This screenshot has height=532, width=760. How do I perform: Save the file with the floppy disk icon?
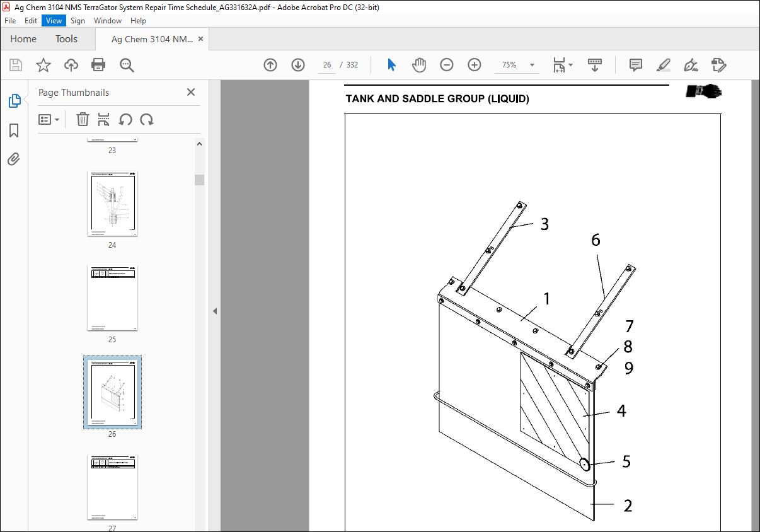pos(16,65)
